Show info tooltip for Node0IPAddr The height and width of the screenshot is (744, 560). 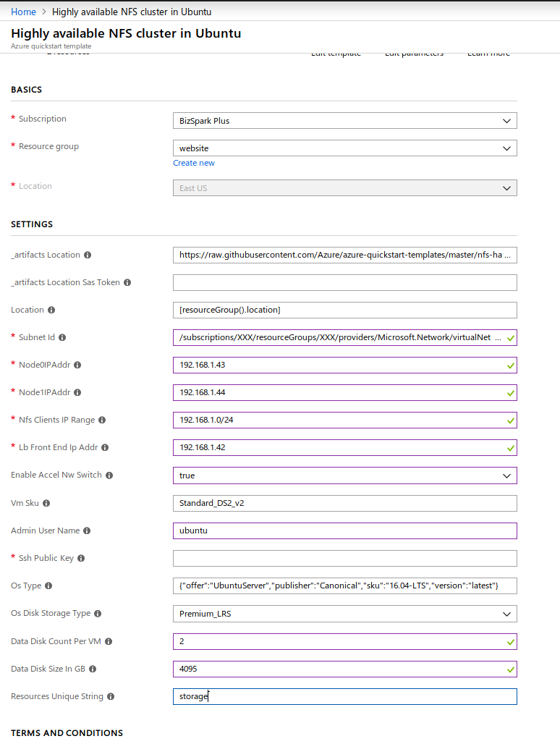click(77, 365)
